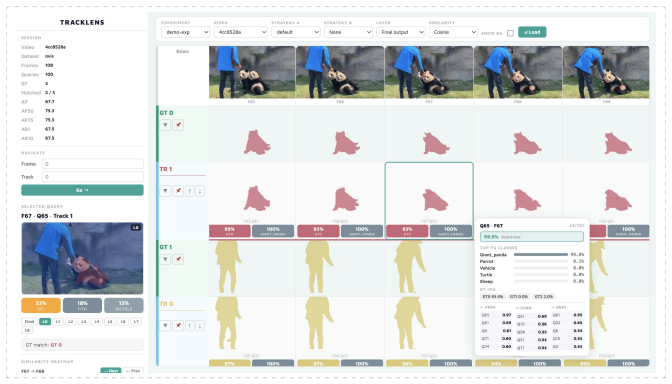Select the L5 layer chip
This screenshot has height=384, width=672.
click(x=110, y=321)
